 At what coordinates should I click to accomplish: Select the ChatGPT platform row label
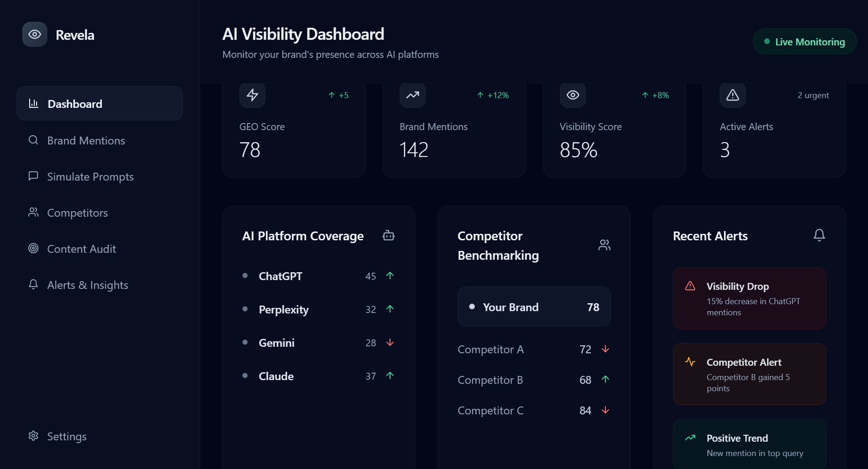[281, 276]
